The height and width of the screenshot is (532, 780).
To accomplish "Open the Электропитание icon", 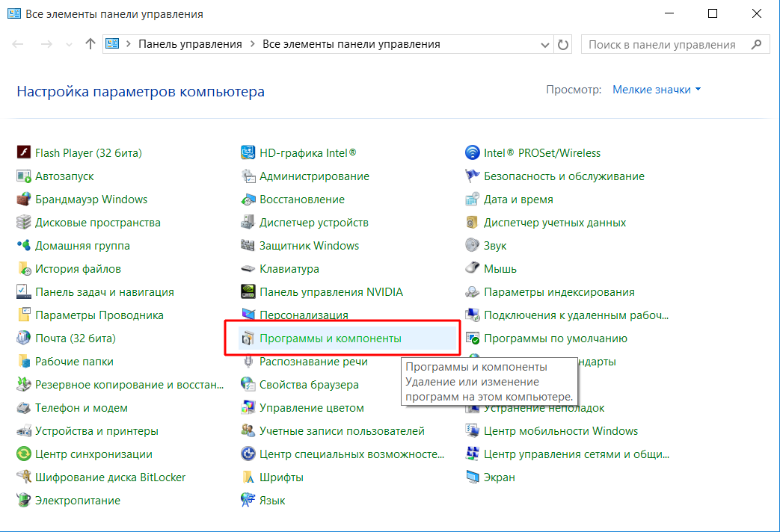I will (23, 501).
